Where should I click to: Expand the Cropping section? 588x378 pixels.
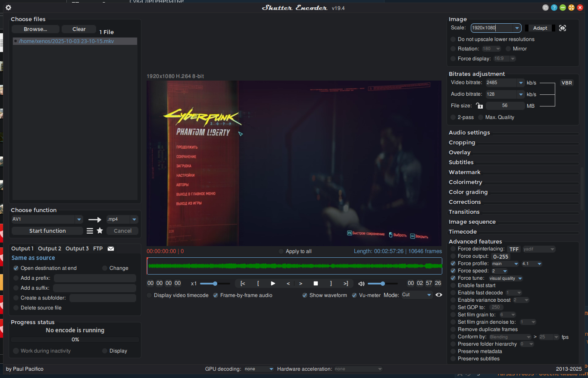[x=462, y=143]
